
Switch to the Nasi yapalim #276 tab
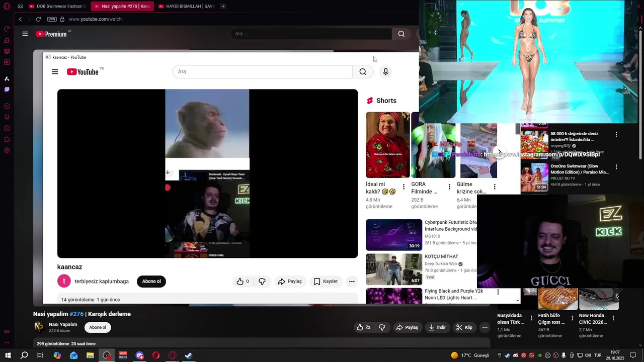click(x=122, y=6)
